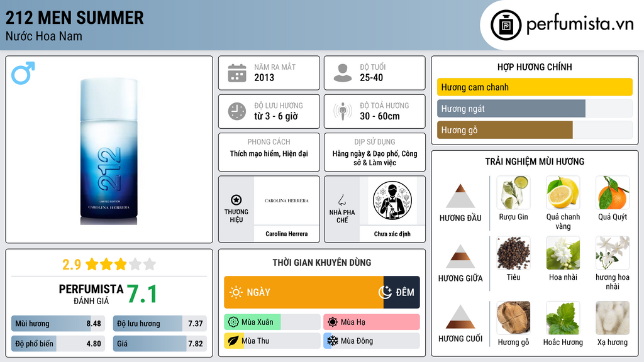644x362 pixels.
Task: Click the nose icon above Nhà pha chế
Action: (341, 200)
